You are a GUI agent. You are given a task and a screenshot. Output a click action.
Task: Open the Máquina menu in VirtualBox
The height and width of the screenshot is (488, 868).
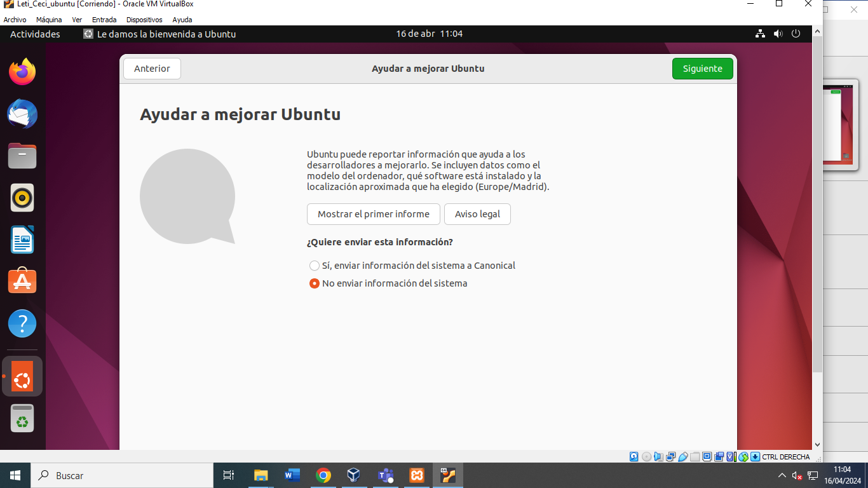[x=49, y=20]
